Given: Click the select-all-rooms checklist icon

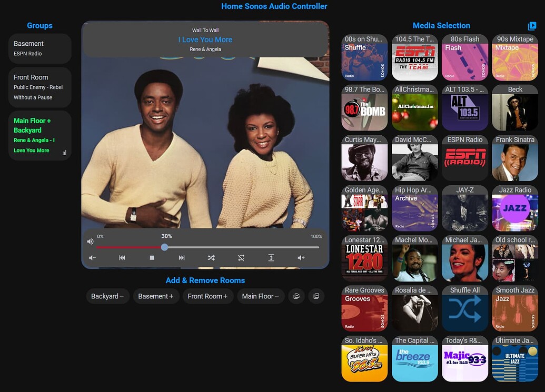Looking at the screenshot, I should [x=296, y=296].
